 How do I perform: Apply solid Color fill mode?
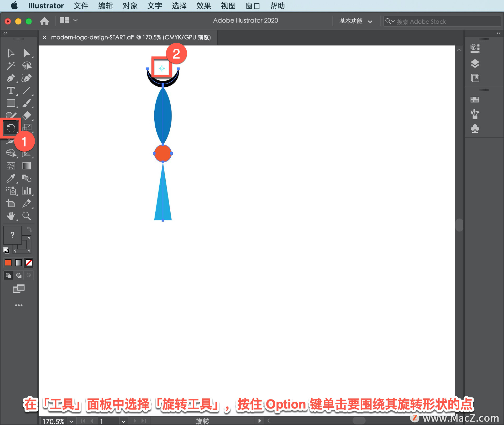(x=8, y=263)
